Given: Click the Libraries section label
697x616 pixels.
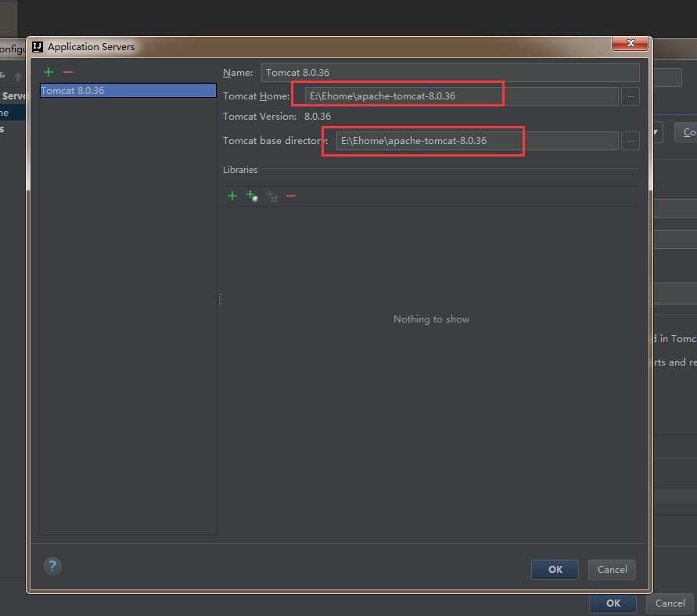Looking at the screenshot, I should pos(240,170).
